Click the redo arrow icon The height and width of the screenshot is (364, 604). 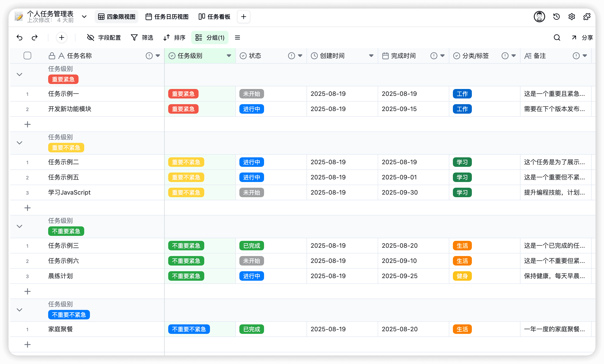(x=35, y=37)
